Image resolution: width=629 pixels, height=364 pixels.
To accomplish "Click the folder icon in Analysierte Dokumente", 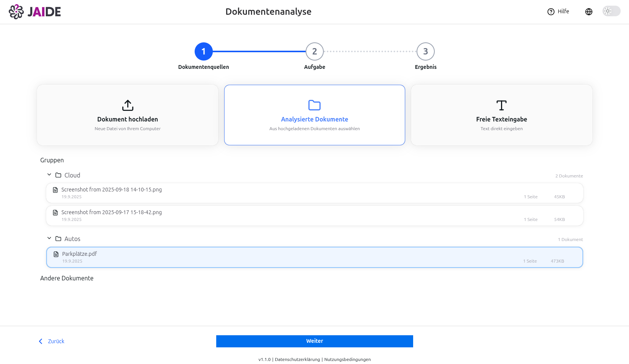I will [314, 105].
